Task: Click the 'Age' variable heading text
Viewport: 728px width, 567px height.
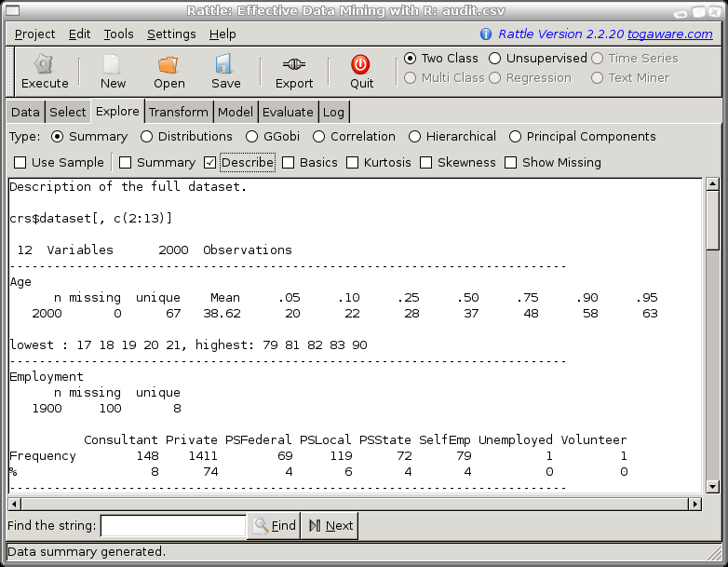Action: [20, 282]
